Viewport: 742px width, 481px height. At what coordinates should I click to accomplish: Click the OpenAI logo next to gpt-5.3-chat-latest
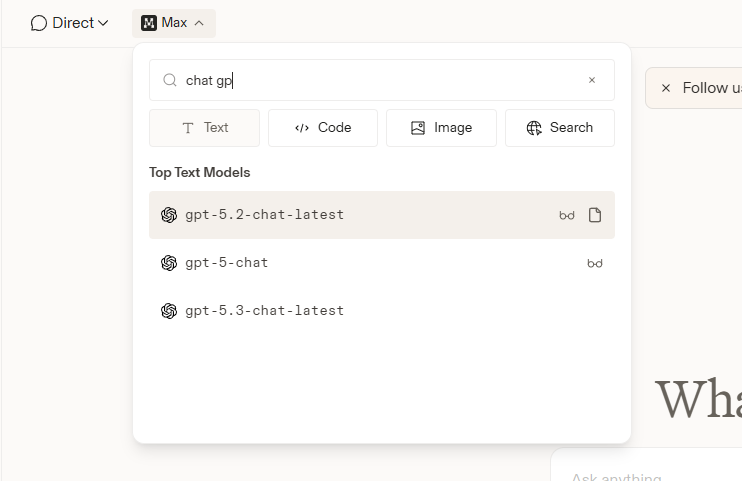pos(169,311)
